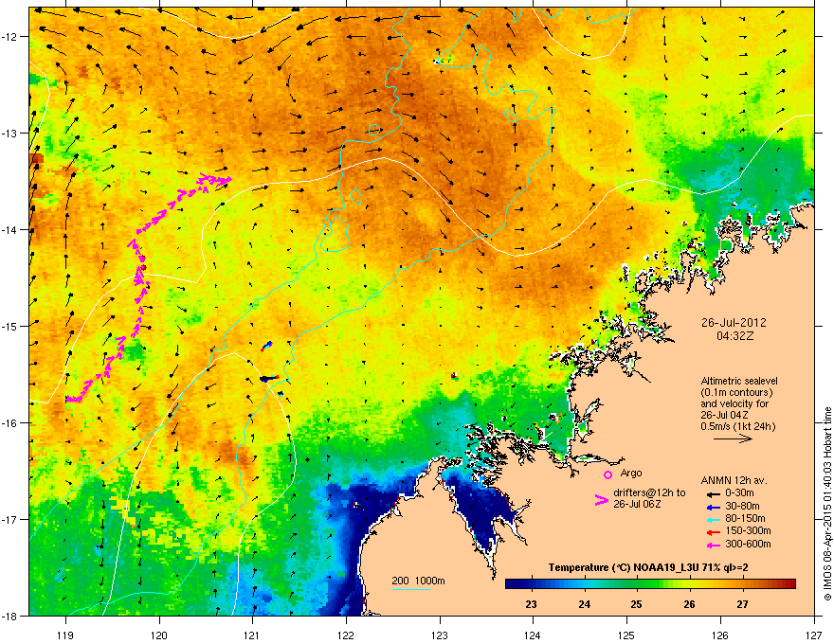Click the 0.5m/s velocity scale arrow
Screen dimensions: 834x644
click(x=733, y=438)
